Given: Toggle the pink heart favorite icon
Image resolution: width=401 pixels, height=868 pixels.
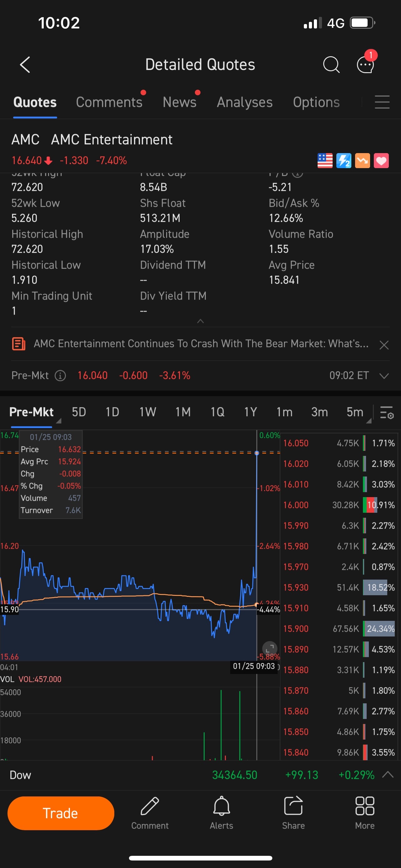Looking at the screenshot, I should (381, 160).
